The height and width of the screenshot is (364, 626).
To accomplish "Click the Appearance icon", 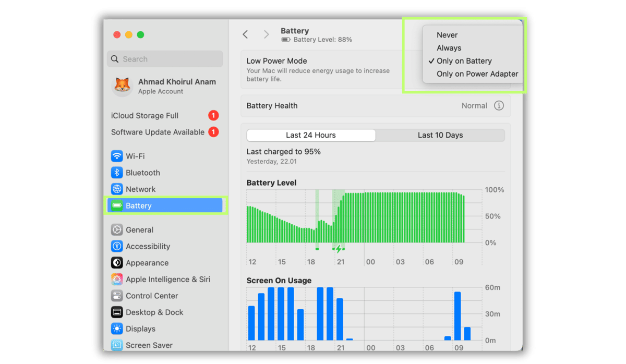I will (117, 263).
